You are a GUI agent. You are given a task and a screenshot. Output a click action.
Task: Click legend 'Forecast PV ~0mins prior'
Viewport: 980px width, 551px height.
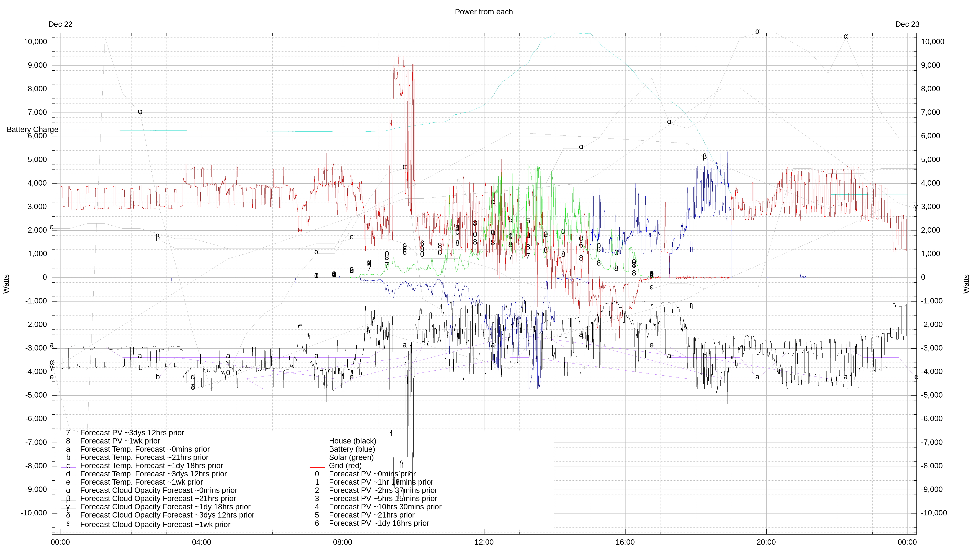point(372,474)
